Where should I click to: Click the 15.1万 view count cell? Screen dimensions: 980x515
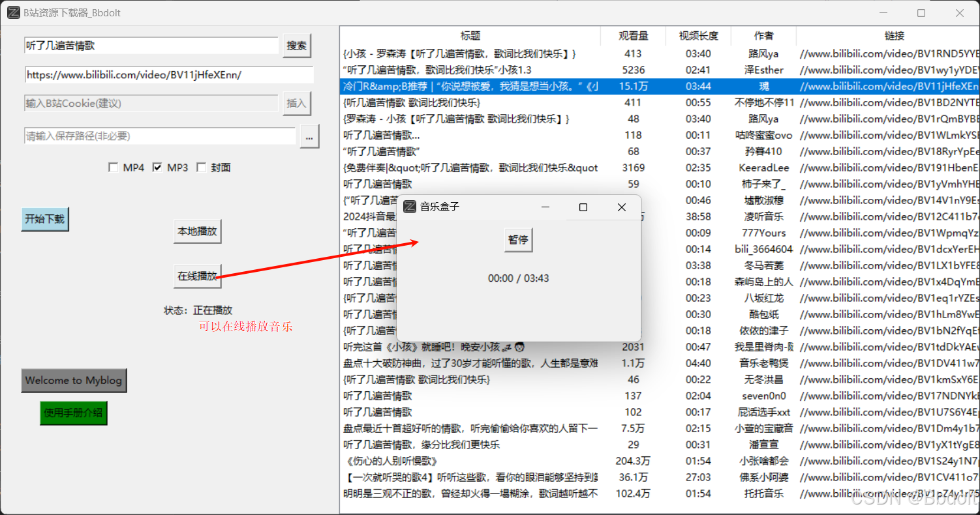634,86
